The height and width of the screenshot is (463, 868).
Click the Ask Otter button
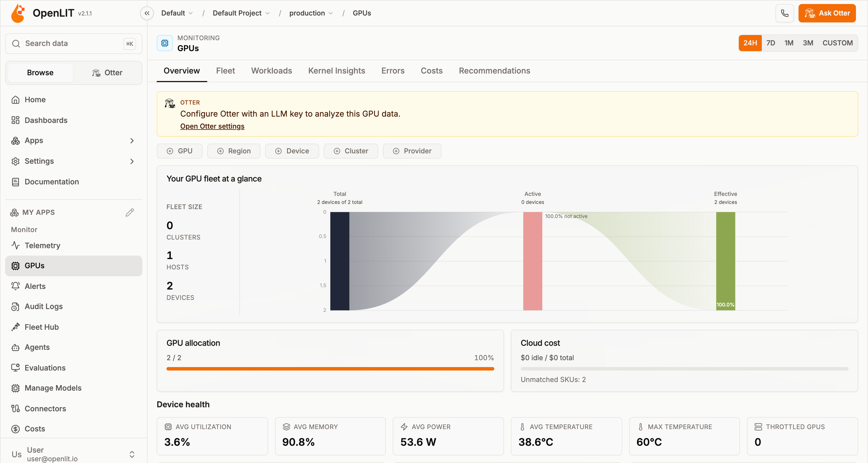pyautogui.click(x=827, y=13)
